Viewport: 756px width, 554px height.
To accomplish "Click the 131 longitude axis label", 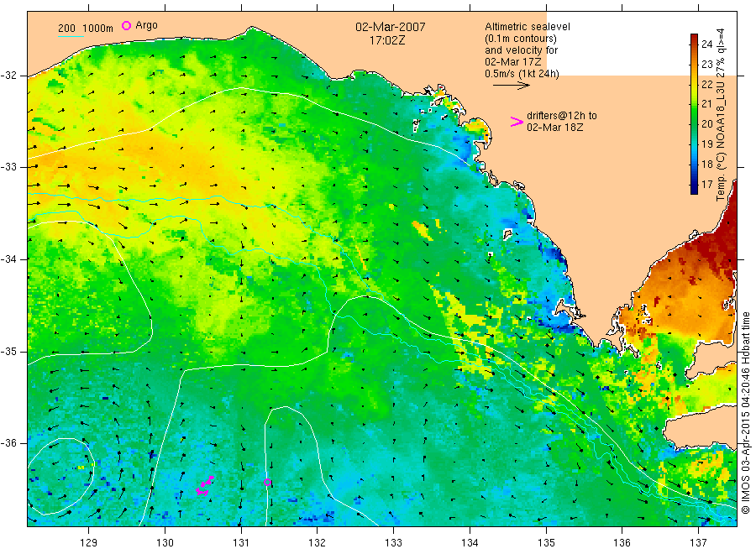I will tap(241, 542).
